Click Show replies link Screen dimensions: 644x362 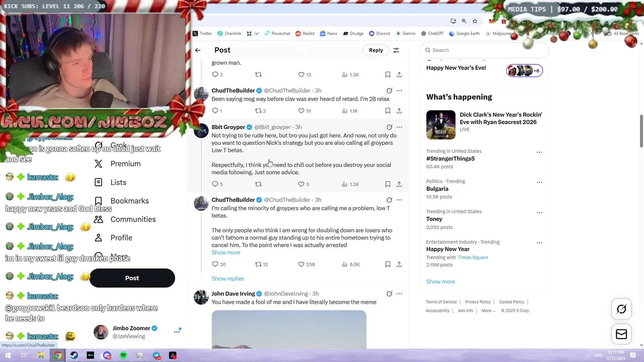[227, 279]
